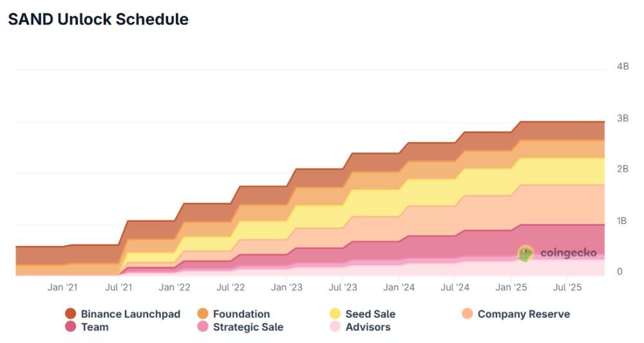The height and width of the screenshot is (343, 644).
Task: Toggle the Binance Launchpad series label
Action: 130,314
